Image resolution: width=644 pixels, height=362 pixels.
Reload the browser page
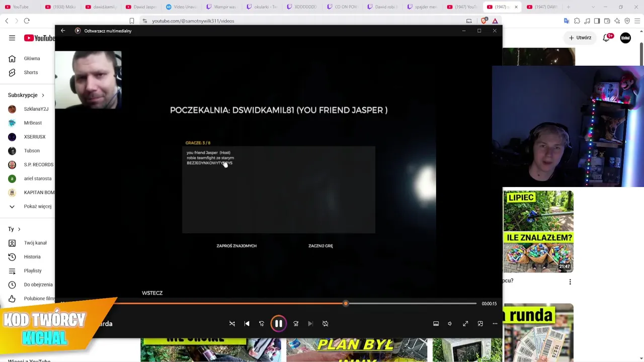click(27, 21)
